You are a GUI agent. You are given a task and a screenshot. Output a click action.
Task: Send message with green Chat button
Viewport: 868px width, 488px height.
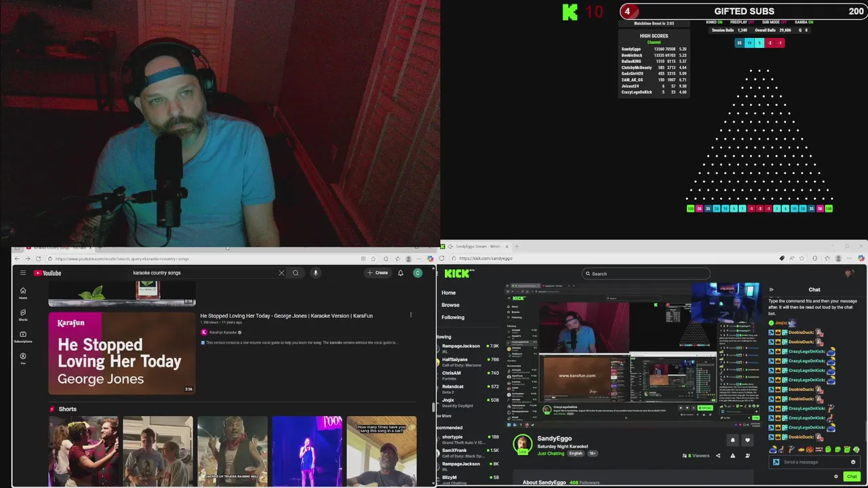(x=852, y=476)
